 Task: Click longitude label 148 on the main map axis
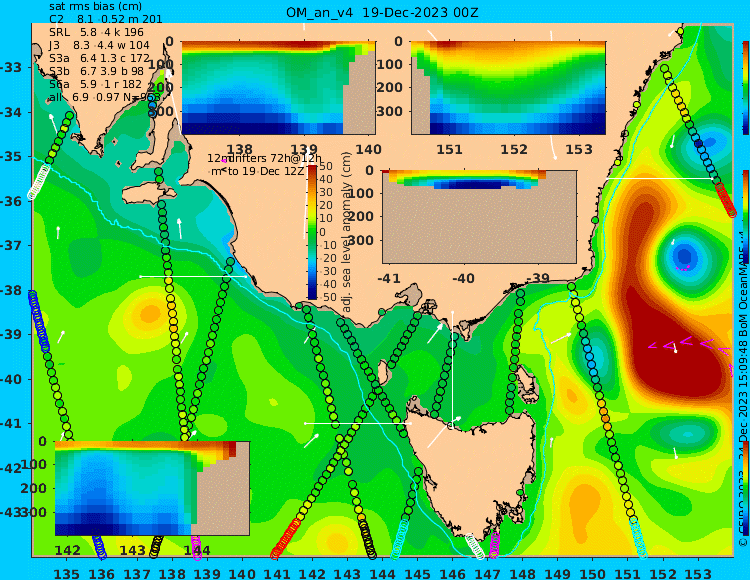point(522,573)
